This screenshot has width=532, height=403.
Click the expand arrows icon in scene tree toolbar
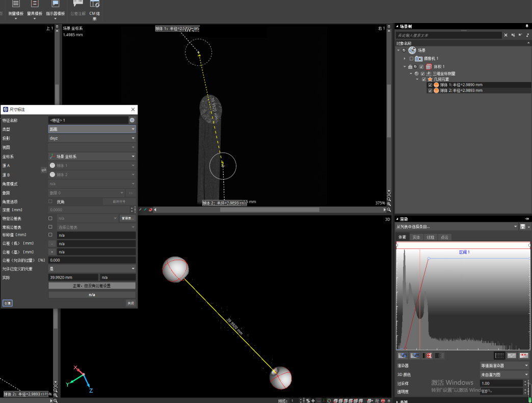click(527, 35)
